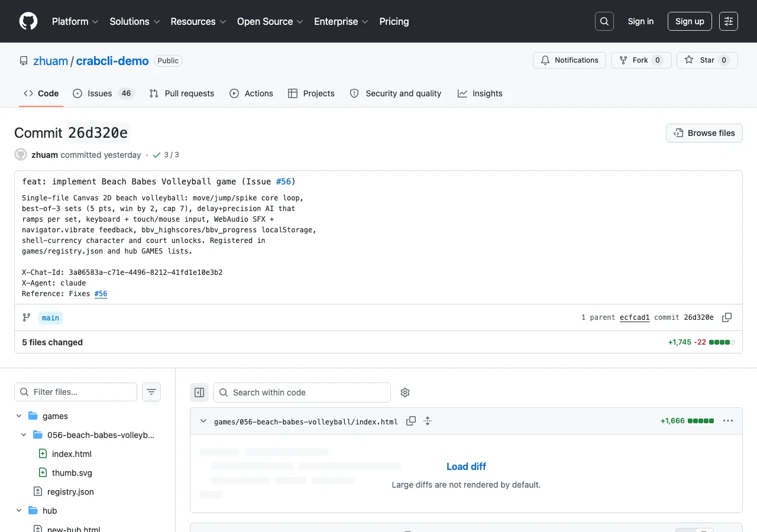Open the GitHub homepage logo
The image size is (757, 532).
(28, 21)
